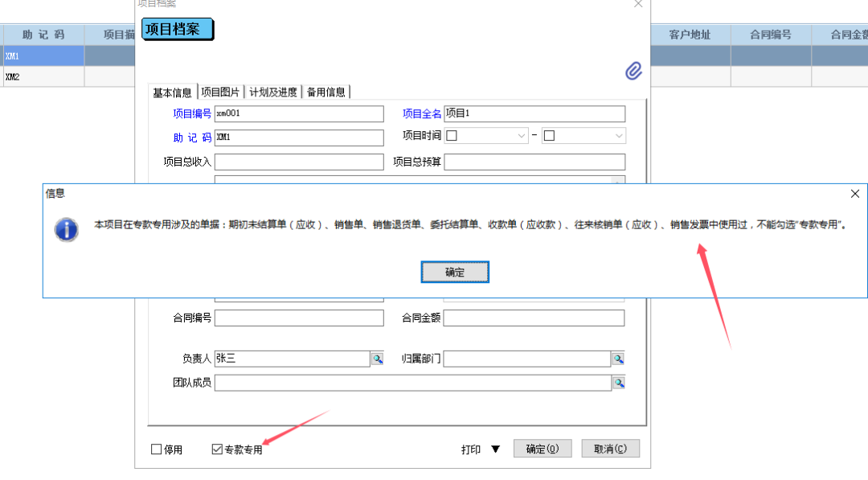Screen dimensions: 868x480
Task: Click the info message text about 专款专用
Action: (470, 225)
